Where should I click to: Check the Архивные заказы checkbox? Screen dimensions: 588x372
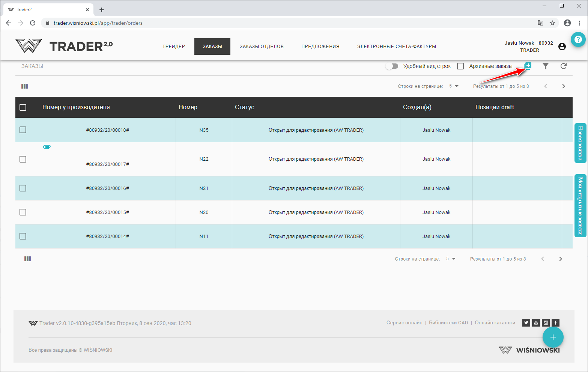coord(460,66)
